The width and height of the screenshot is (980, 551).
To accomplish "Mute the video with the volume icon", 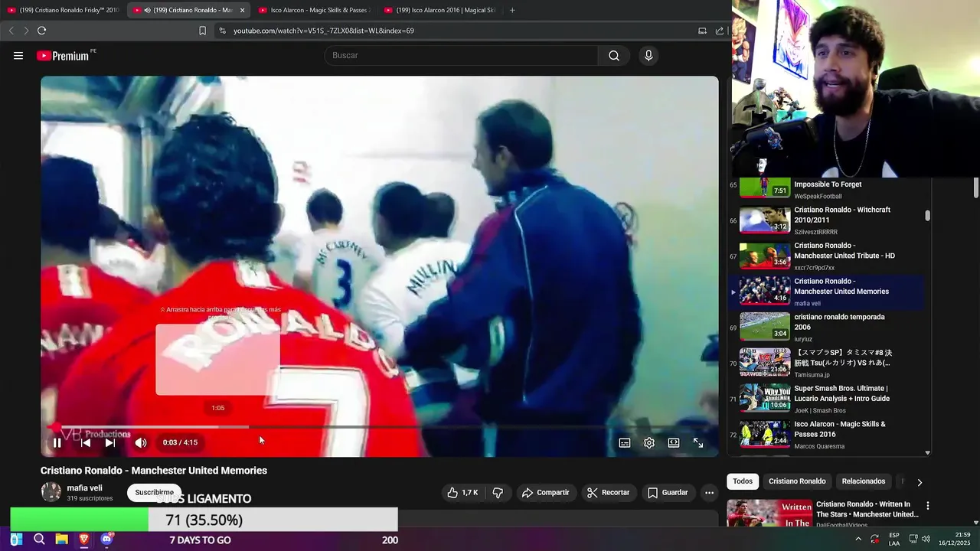I will pyautogui.click(x=141, y=442).
